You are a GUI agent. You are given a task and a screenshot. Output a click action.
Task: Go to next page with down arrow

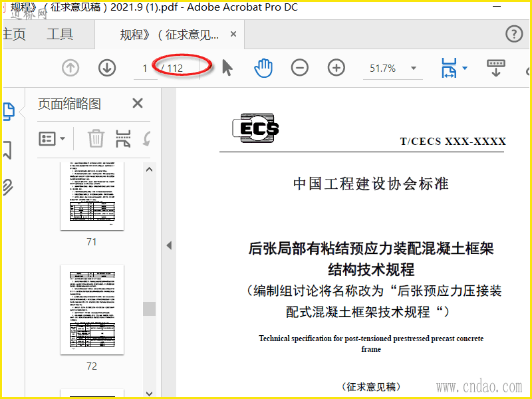(107, 68)
